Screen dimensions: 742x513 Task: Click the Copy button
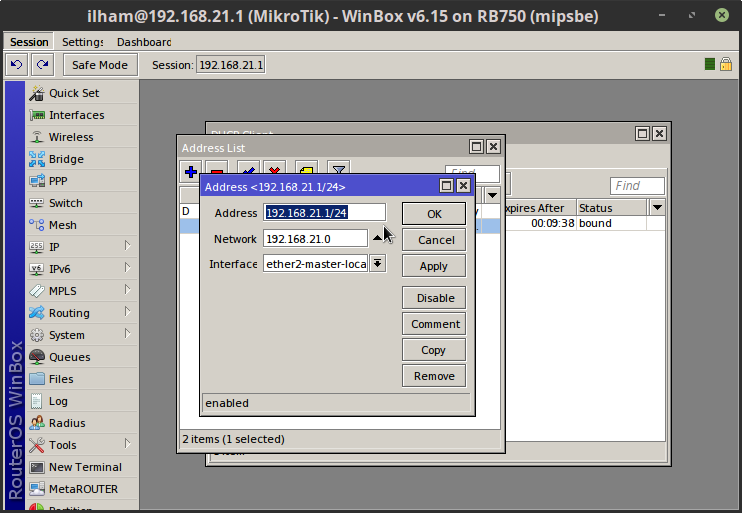pos(434,350)
